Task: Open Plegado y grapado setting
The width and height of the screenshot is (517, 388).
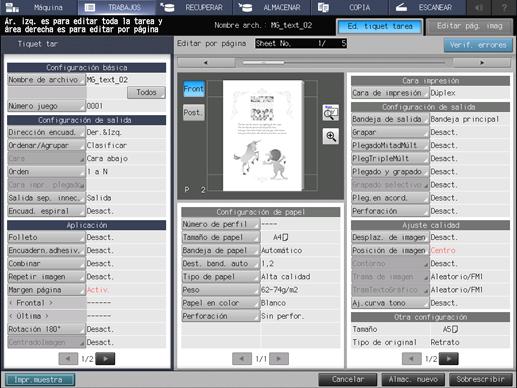Action: click(390, 172)
